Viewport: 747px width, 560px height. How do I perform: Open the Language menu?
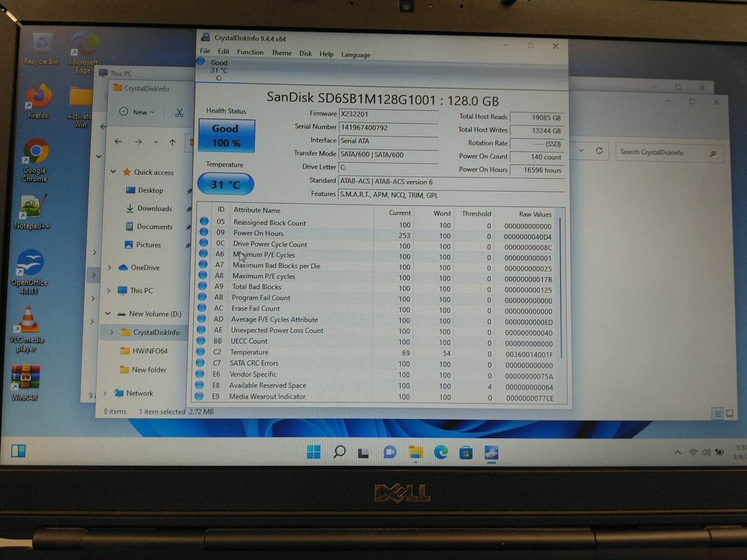click(x=356, y=55)
